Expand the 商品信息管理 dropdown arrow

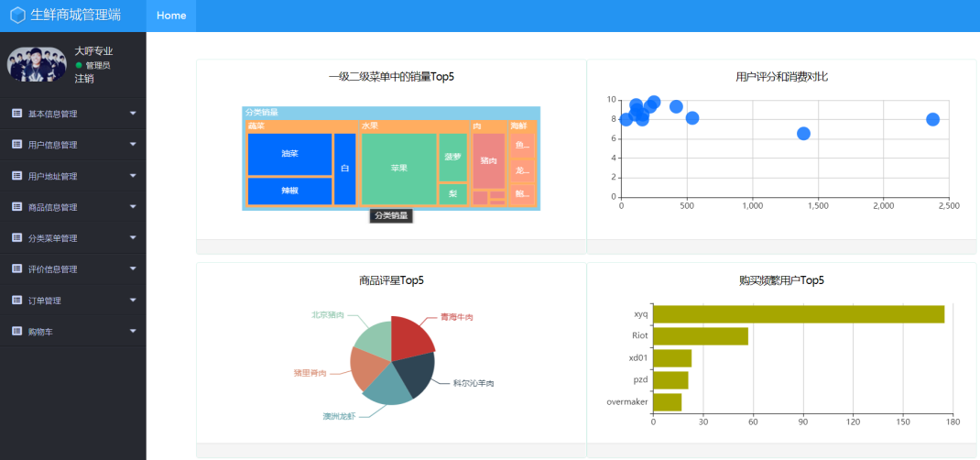click(133, 207)
